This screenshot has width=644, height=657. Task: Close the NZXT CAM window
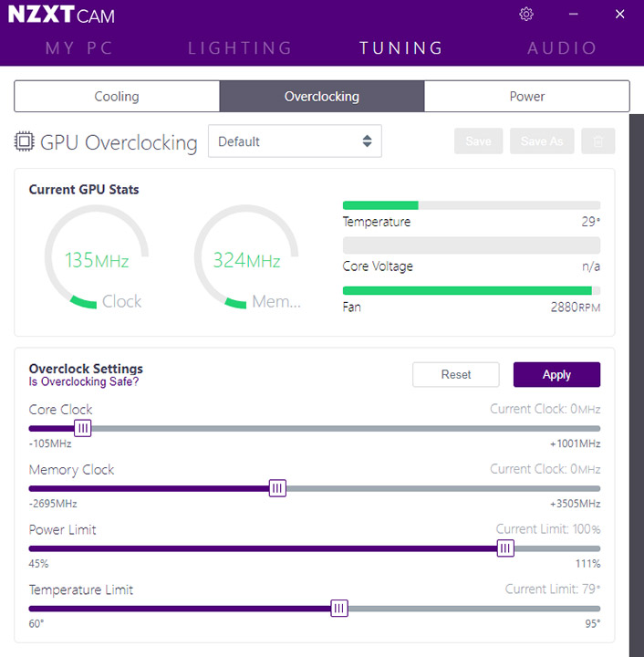pyautogui.click(x=619, y=15)
